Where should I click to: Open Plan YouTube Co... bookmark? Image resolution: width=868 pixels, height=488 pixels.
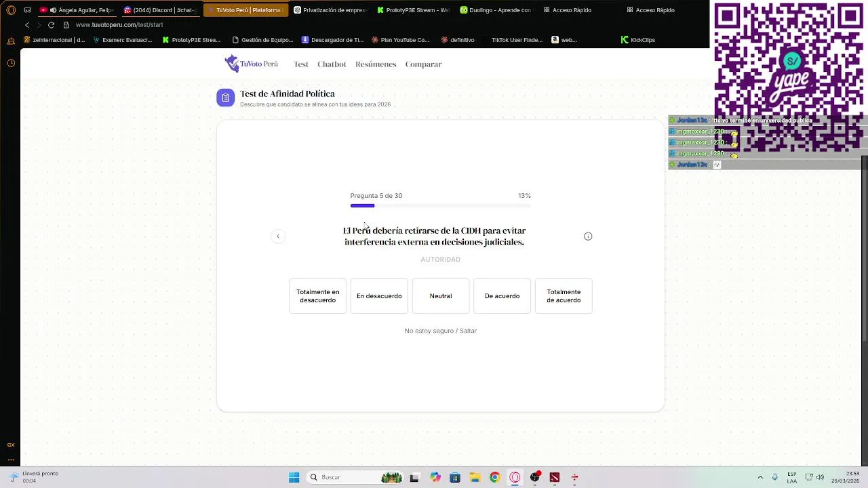(x=400, y=40)
